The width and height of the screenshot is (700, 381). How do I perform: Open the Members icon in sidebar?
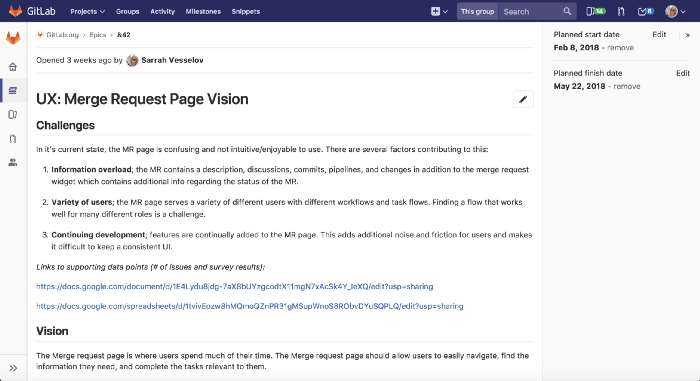(13, 163)
